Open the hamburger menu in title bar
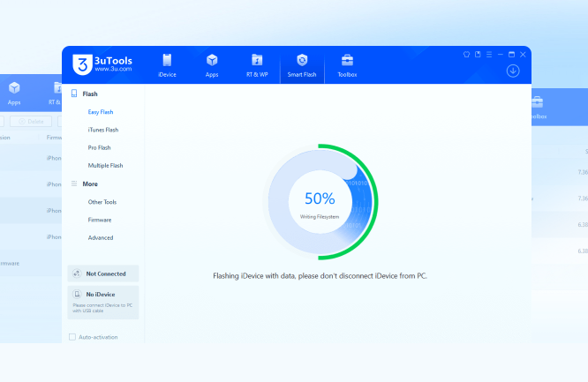Image resolution: width=588 pixels, height=382 pixels. 489,55
